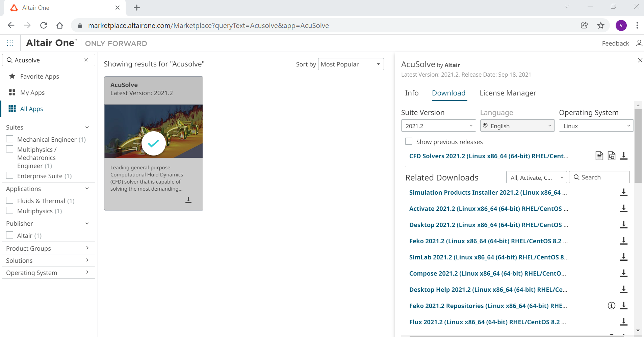Click the info icon for Feko 2021.2 Repositories

tap(611, 306)
